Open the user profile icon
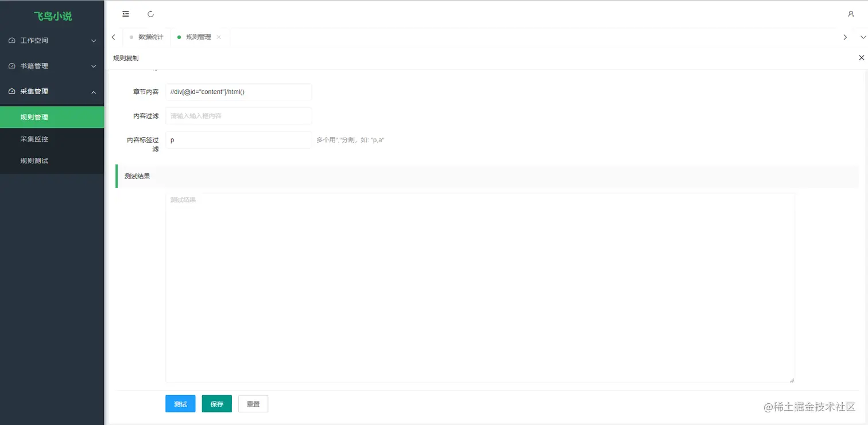The image size is (868, 425). point(851,14)
